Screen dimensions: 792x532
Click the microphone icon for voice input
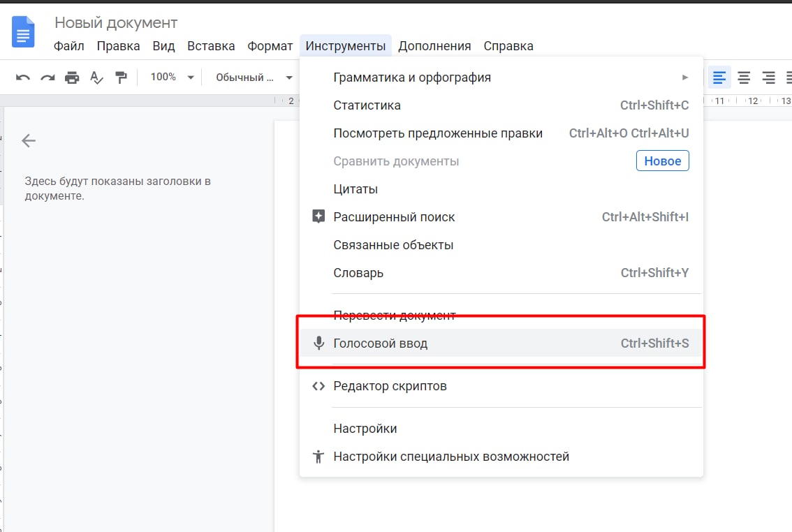pos(318,343)
